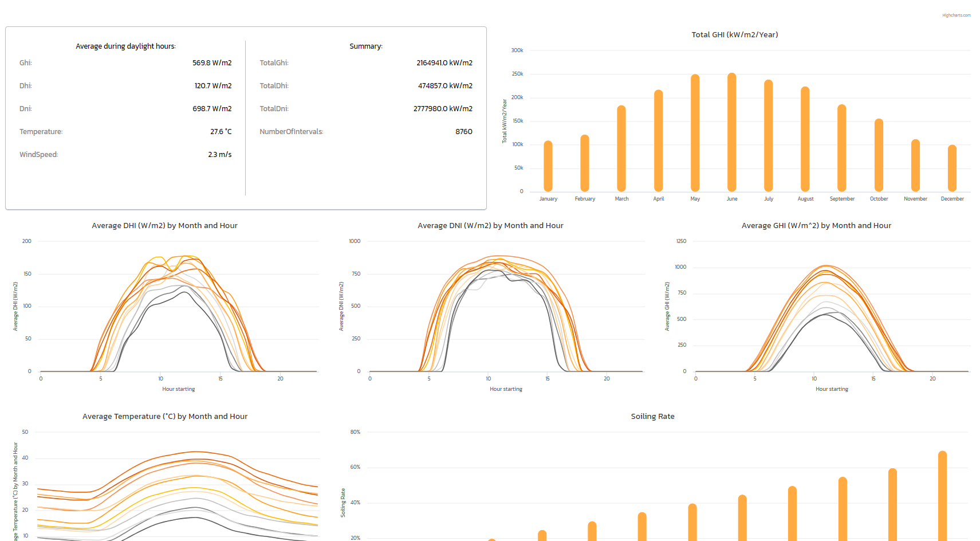Click the October bar in Total GHI chart
The height and width of the screenshot is (541, 980).
pyautogui.click(x=879, y=155)
